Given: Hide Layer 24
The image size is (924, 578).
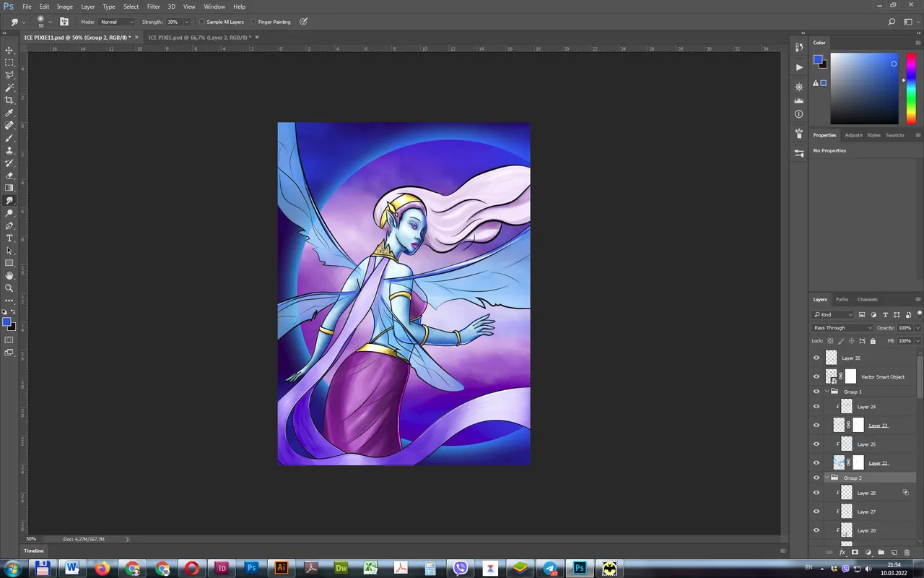Looking at the screenshot, I should [816, 407].
